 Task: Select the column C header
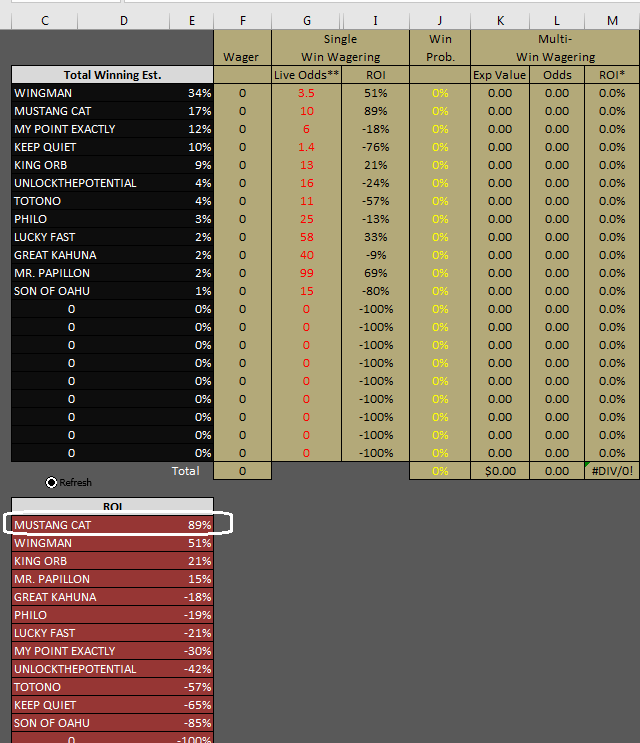pos(44,21)
